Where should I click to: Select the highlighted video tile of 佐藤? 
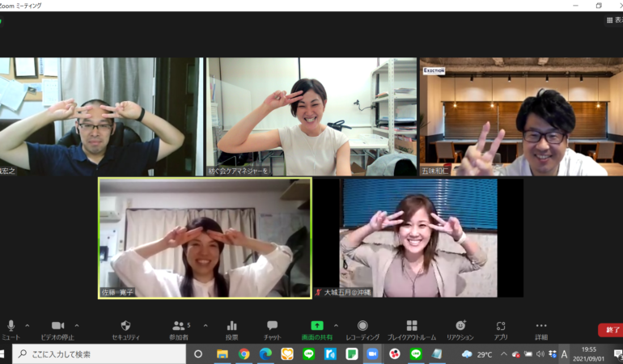[205, 238]
